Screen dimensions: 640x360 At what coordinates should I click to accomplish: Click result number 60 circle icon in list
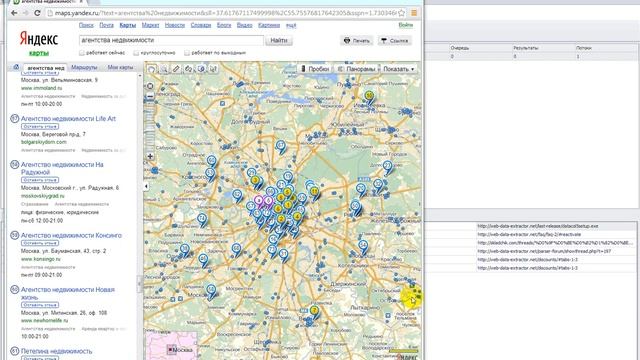coord(15,289)
